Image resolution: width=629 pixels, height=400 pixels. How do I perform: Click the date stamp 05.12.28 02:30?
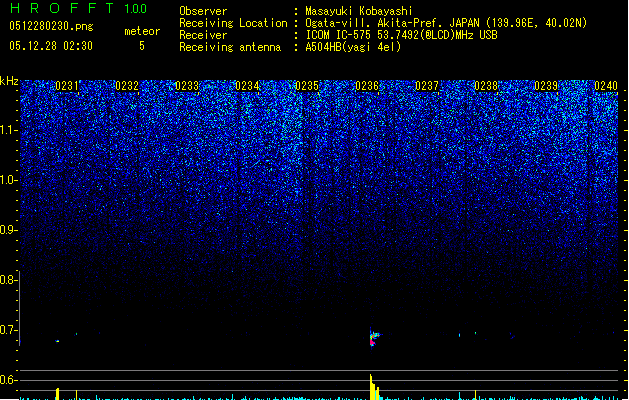click(51, 46)
